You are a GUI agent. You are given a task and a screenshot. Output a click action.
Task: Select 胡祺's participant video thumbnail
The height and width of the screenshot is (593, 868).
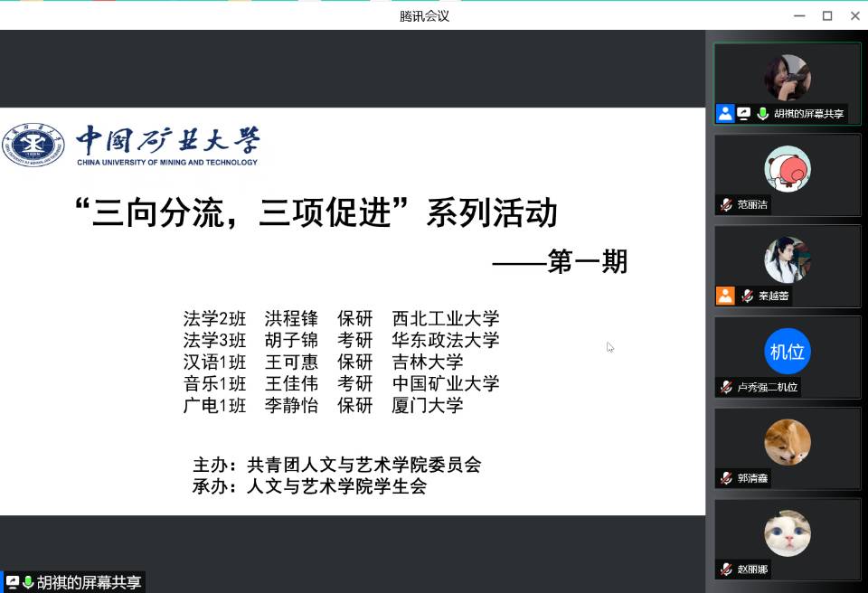coord(787,77)
